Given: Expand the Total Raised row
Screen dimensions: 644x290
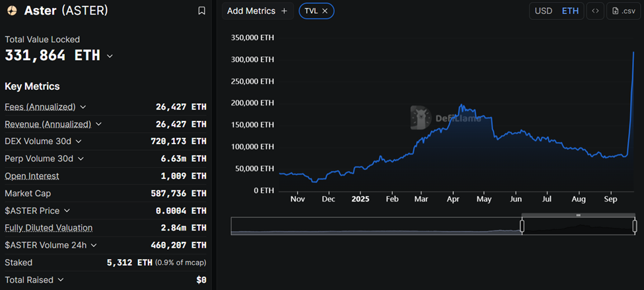Looking at the screenshot, I should (x=61, y=280).
